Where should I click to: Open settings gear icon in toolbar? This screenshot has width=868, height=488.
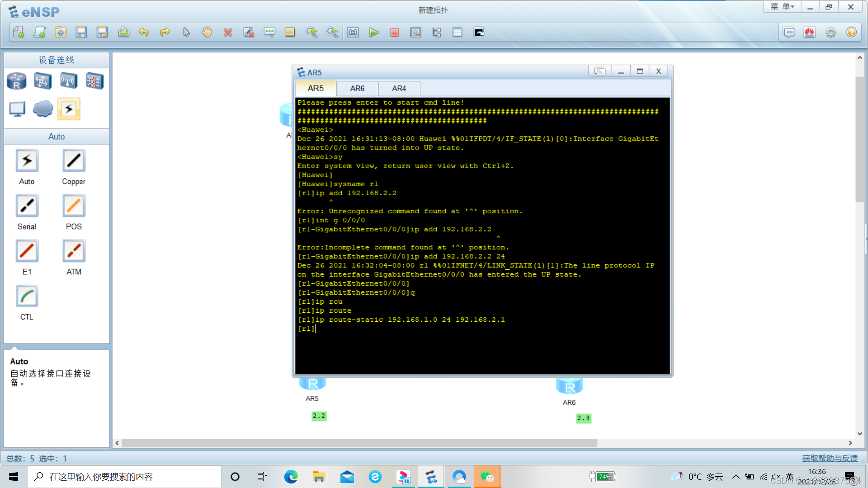click(x=831, y=32)
